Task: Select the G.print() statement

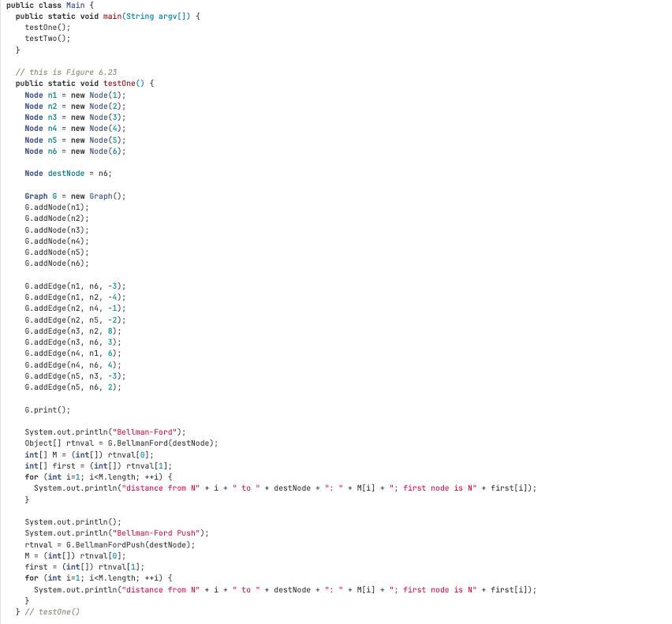Action: pyautogui.click(x=47, y=409)
